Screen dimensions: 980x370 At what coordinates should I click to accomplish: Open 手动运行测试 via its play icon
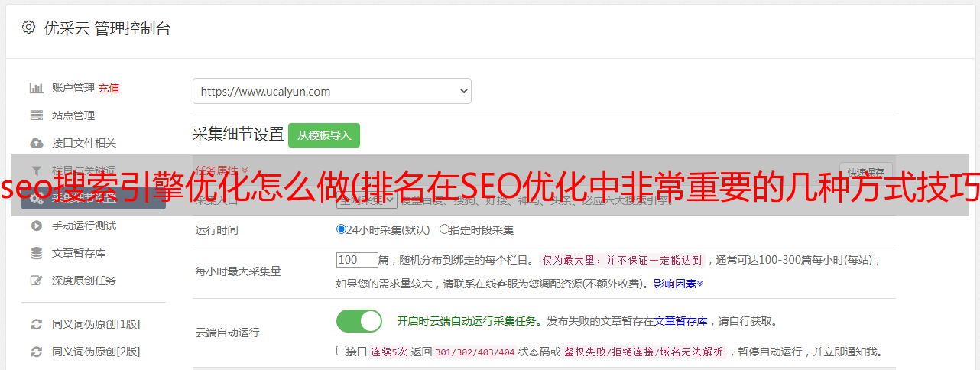pyautogui.click(x=36, y=226)
